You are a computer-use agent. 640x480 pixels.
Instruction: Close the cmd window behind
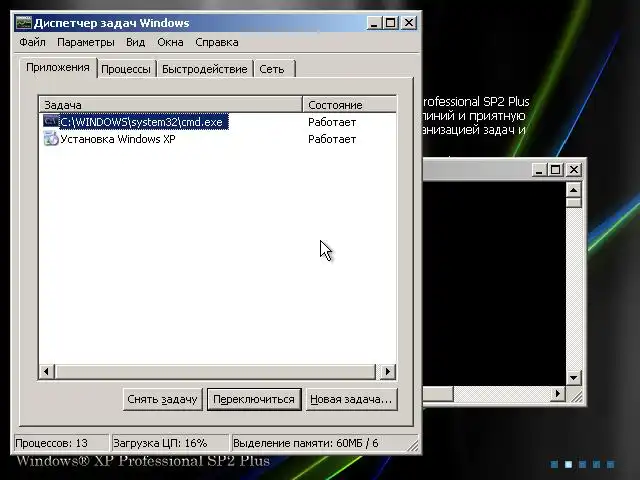point(574,169)
